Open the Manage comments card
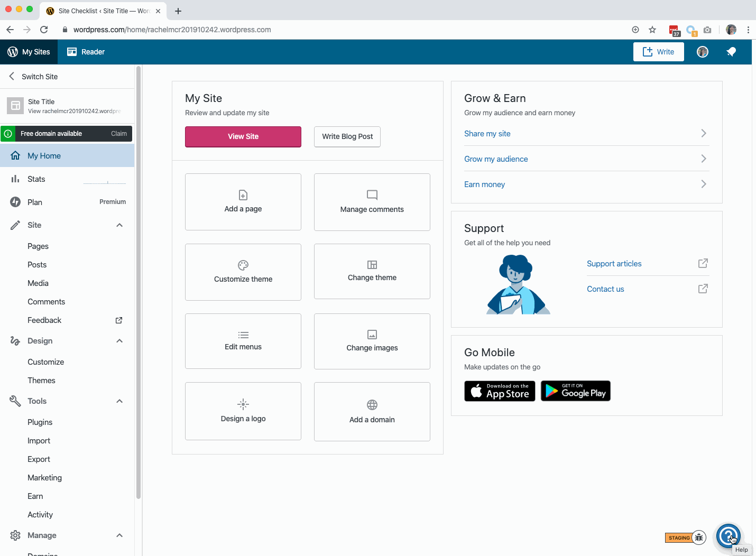 pyautogui.click(x=372, y=202)
